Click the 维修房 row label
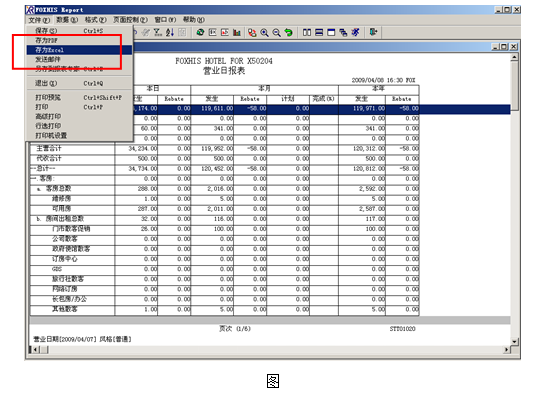This screenshot has width=556, height=393. point(62,199)
